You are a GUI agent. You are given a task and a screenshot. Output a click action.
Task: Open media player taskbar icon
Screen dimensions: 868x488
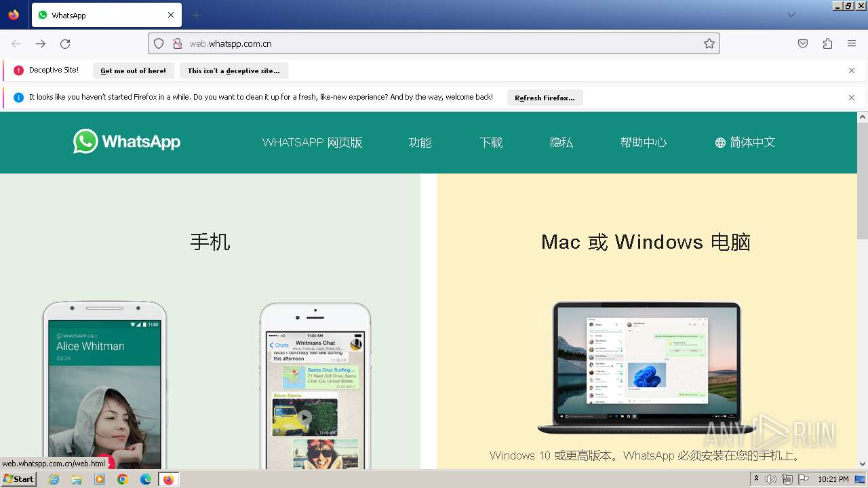point(100,479)
